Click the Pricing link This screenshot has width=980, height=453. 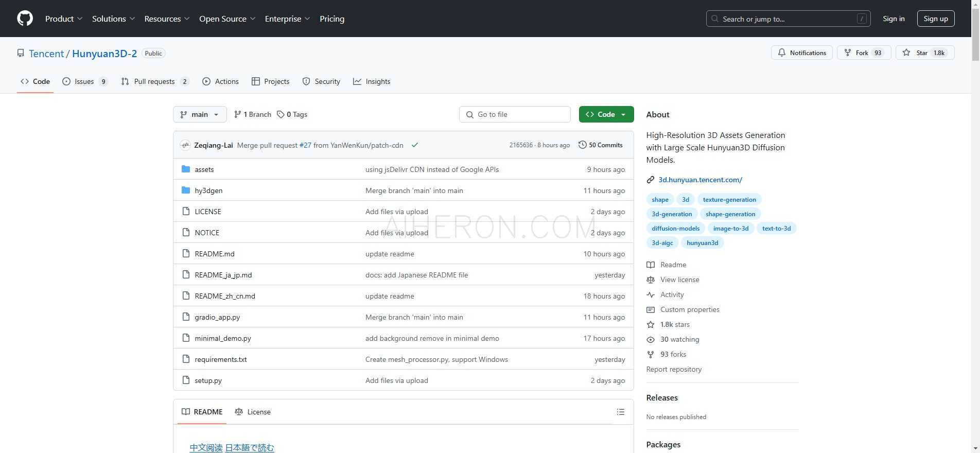click(x=332, y=19)
